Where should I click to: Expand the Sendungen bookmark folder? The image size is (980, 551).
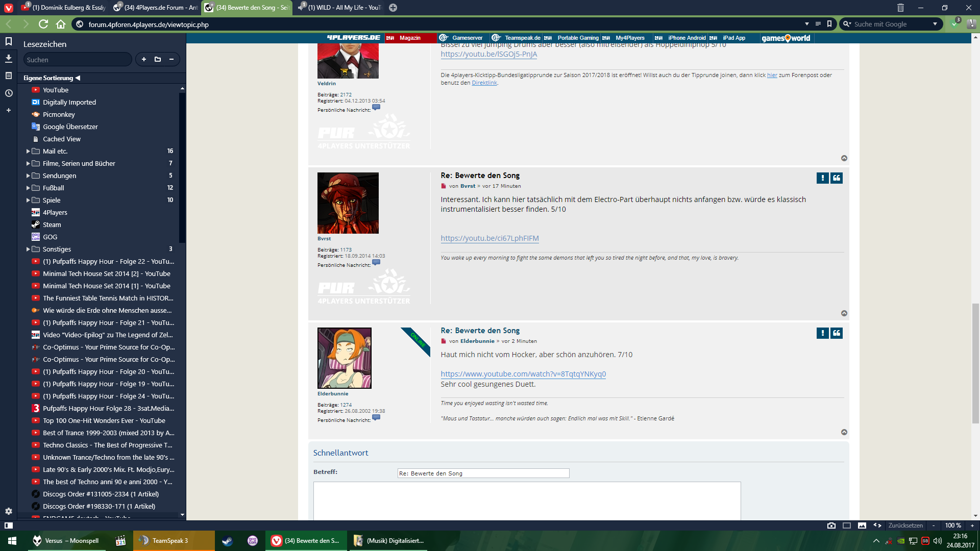28,176
